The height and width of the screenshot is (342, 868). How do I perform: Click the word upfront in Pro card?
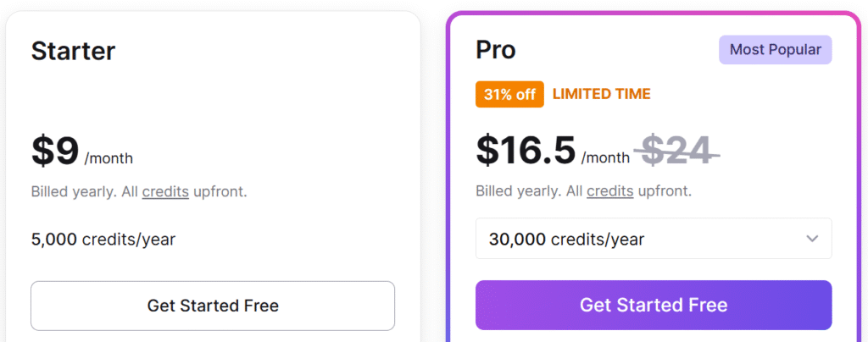pos(665,191)
